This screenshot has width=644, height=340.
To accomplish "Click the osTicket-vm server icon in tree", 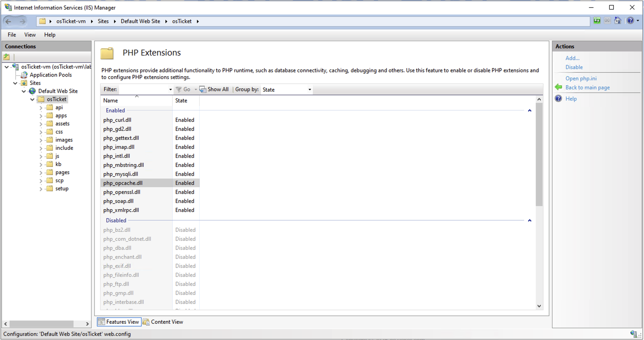I will click(x=15, y=66).
